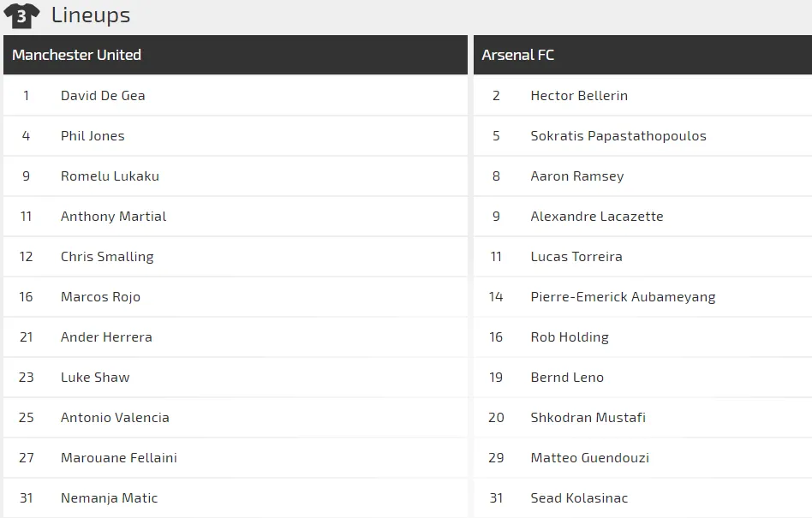
Task: Open Marcos Rojo's profile
Action: click(x=100, y=297)
